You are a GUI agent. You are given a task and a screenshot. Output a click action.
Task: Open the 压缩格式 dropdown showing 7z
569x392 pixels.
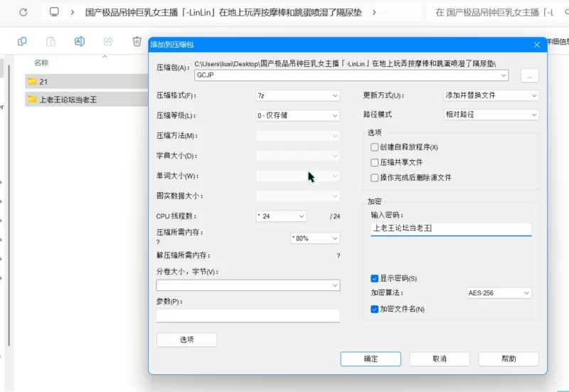point(298,95)
